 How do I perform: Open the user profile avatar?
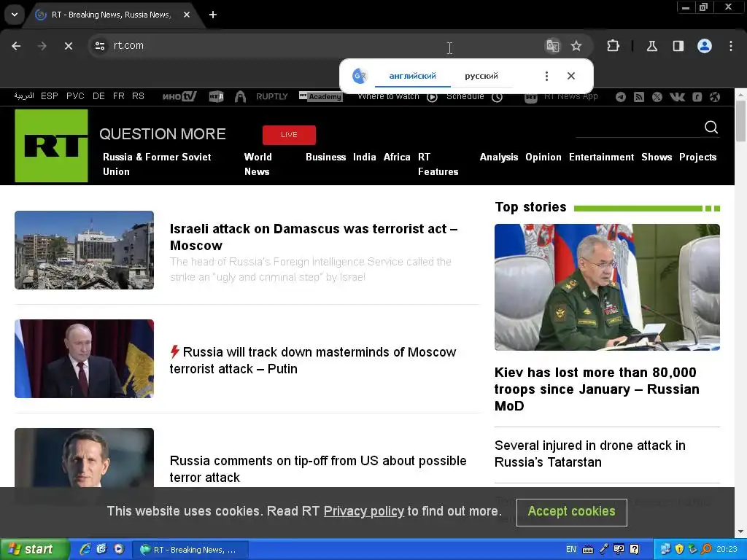tap(705, 46)
